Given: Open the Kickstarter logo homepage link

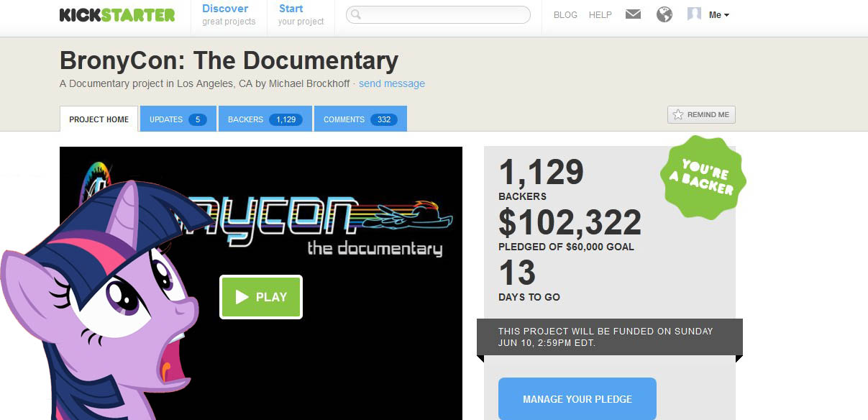Looking at the screenshot, I should (x=117, y=15).
